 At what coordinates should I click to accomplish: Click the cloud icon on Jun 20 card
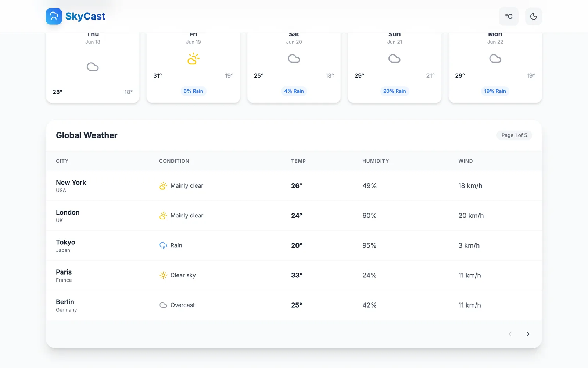[x=294, y=59]
